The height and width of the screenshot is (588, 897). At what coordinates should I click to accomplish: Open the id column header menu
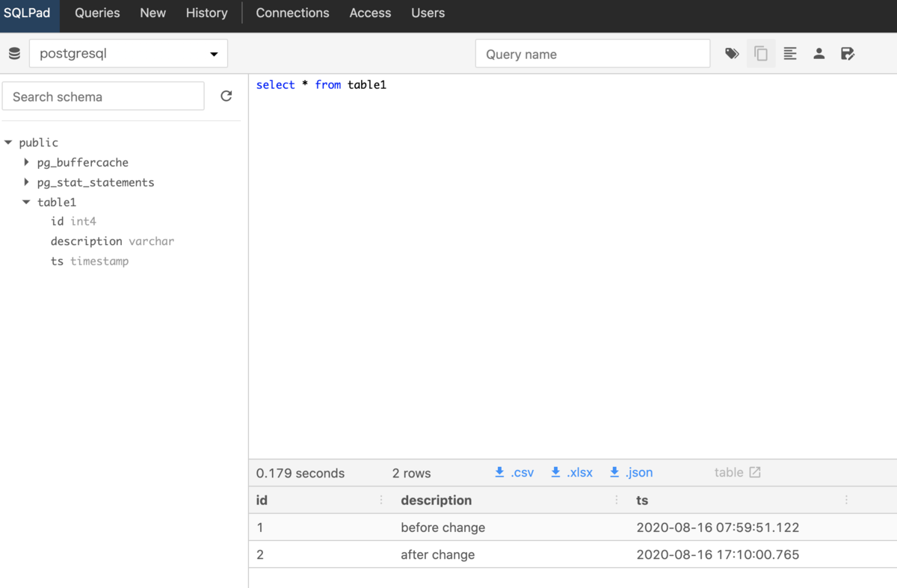[381, 500]
